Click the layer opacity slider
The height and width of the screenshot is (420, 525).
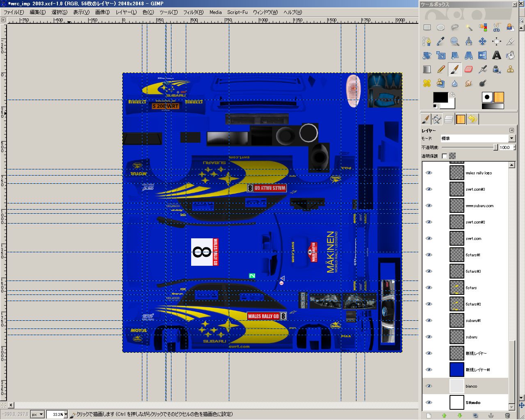[x=470, y=147]
